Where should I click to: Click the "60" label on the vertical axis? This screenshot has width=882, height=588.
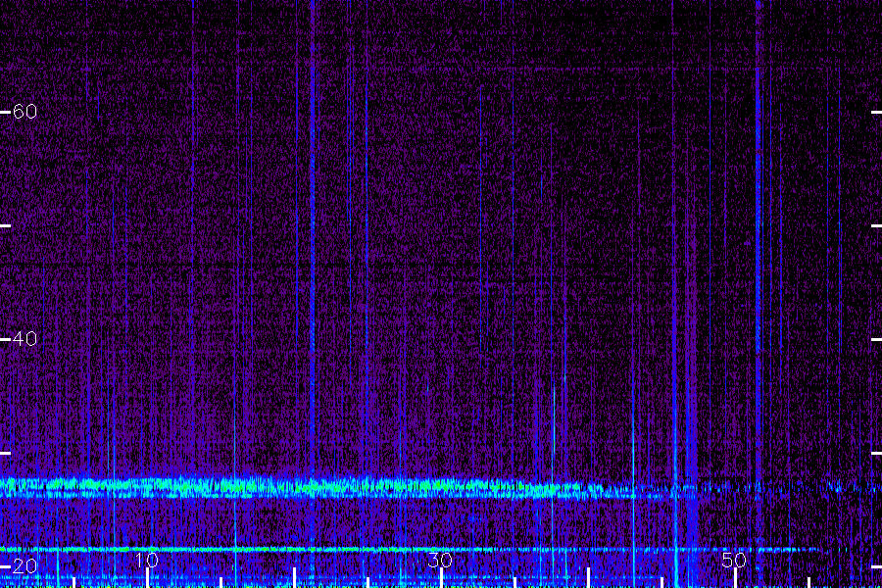click(x=24, y=112)
